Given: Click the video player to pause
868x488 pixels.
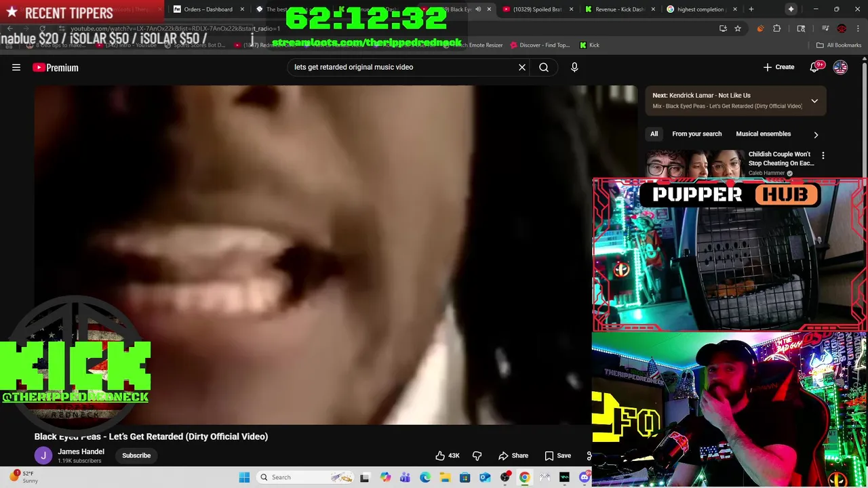Looking at the screenshot, I should [336, 254].
